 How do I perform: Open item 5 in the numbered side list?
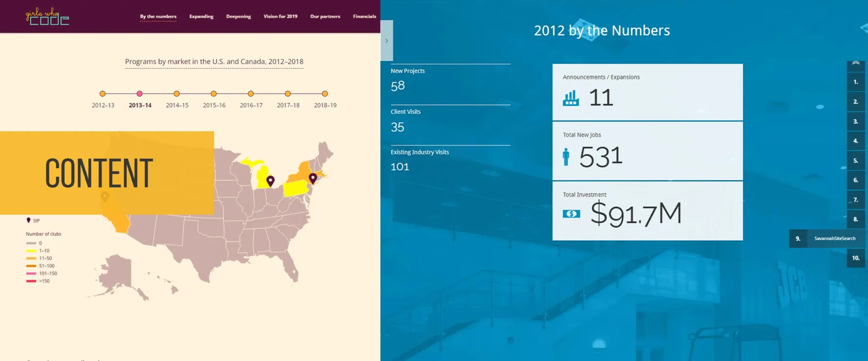856,161
